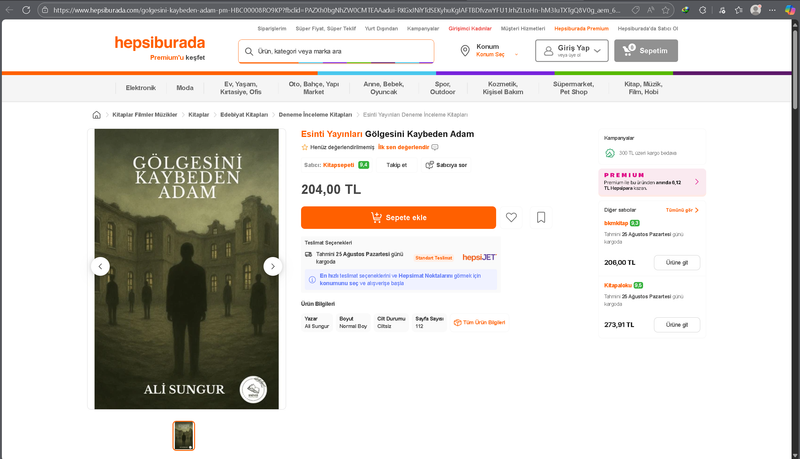Image resolution: width=800 pixels, height=459 pixels.
Task: Bookmark page with the browser star icon
Action: [665, 10]
